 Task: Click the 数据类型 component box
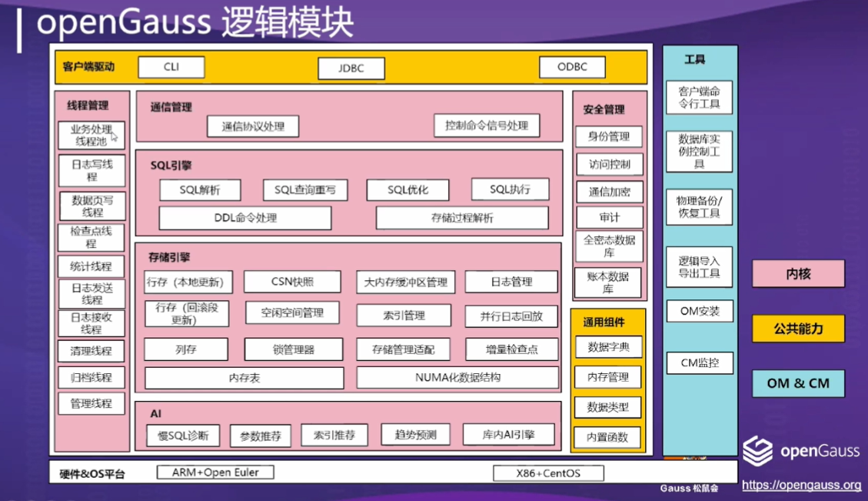608,407
